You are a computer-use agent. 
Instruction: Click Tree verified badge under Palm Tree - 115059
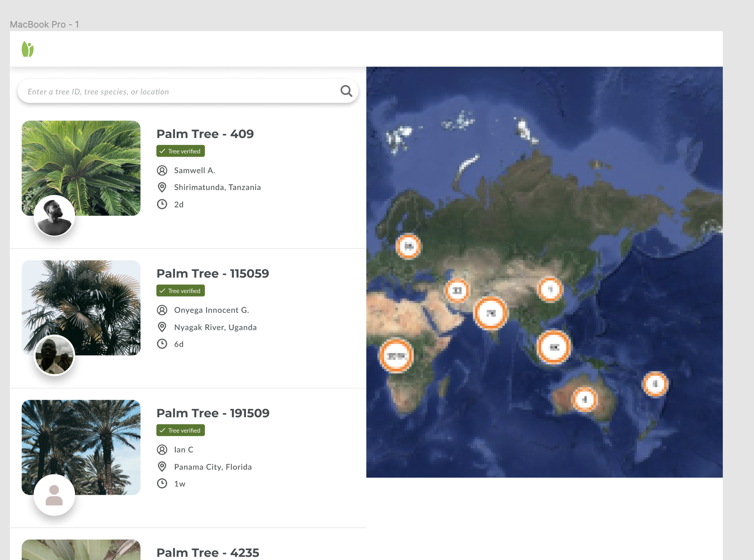[181, 291]
